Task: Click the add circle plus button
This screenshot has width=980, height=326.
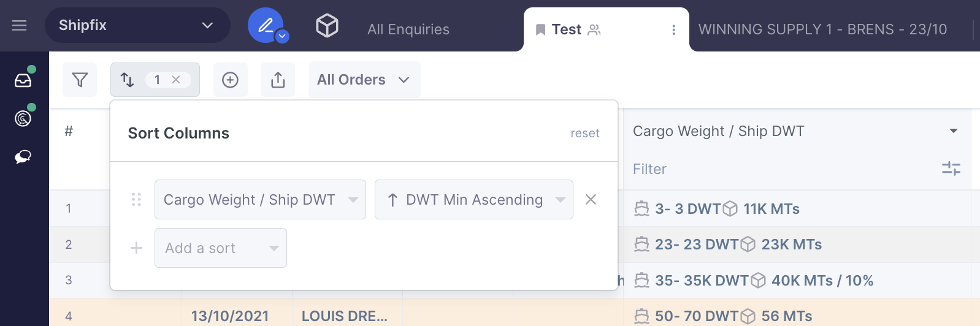Action: click(230, 80)
